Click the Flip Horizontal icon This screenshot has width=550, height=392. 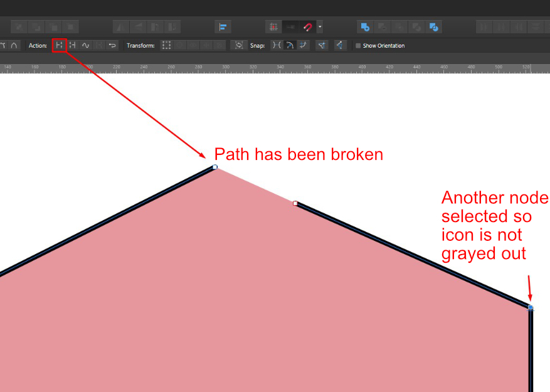pos(121,27)
